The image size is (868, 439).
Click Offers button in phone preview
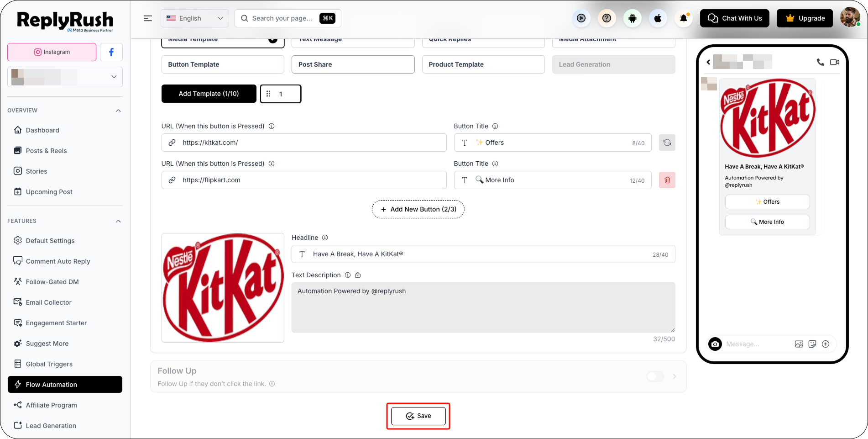767,202
